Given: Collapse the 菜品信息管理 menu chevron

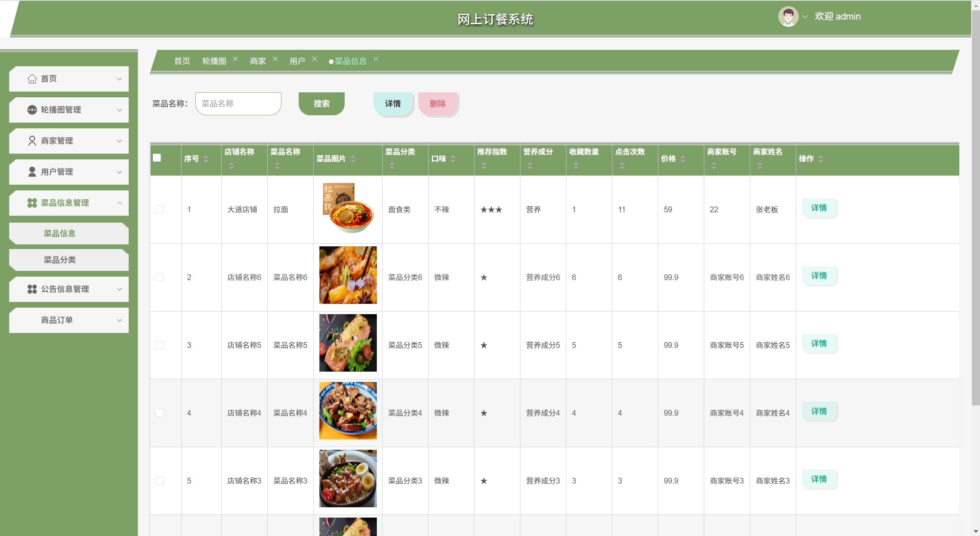Looking at the screenshot, I should click(119, 203).
